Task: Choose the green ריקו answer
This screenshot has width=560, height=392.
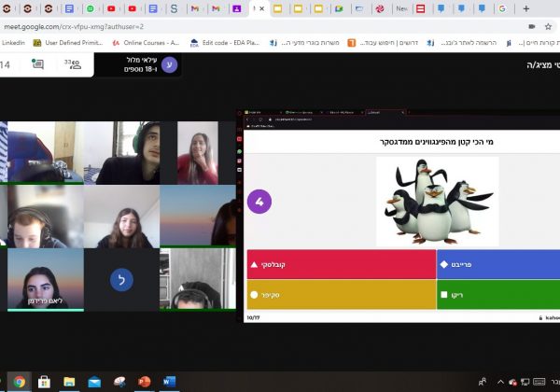Action: (x=498, y=295)
